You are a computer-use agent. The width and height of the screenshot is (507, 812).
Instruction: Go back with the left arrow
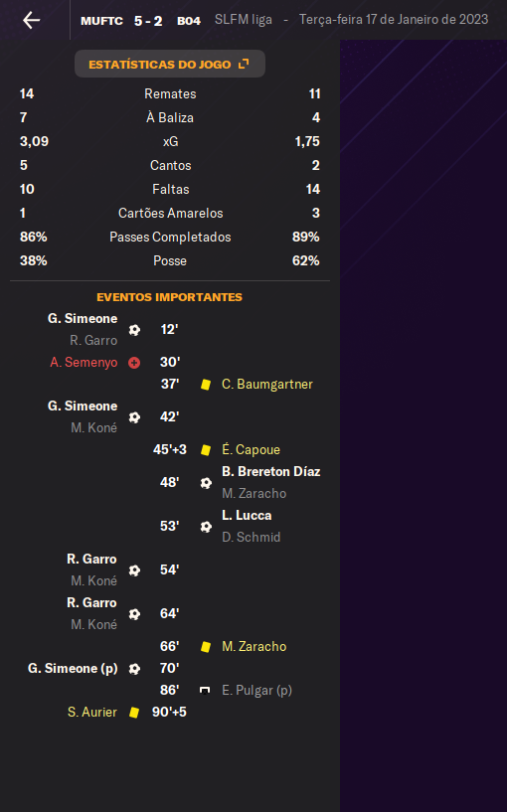point(32,20)
